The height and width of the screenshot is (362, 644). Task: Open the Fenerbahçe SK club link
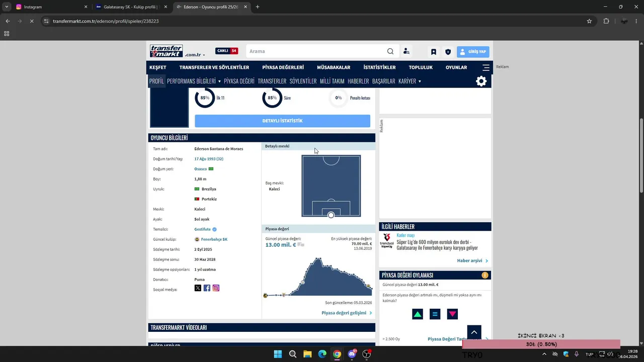click(214, 239)
